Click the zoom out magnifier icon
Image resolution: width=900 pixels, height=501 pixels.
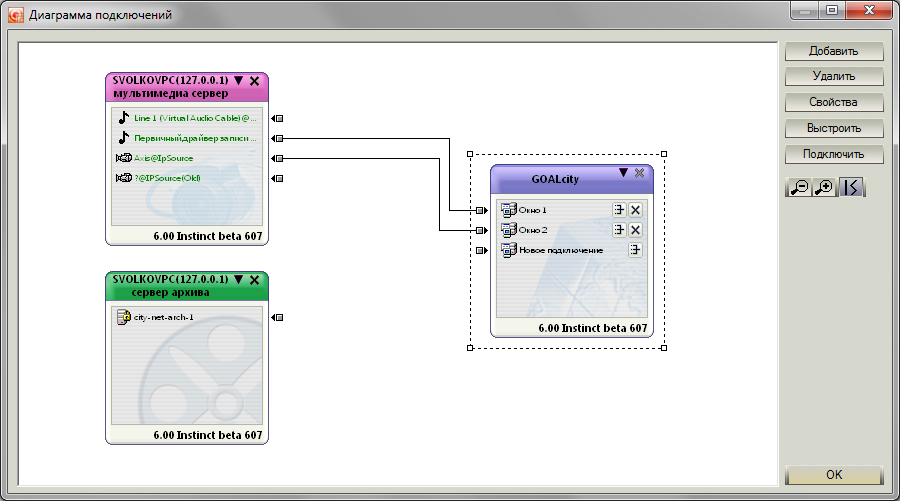[x=798, y=187]
